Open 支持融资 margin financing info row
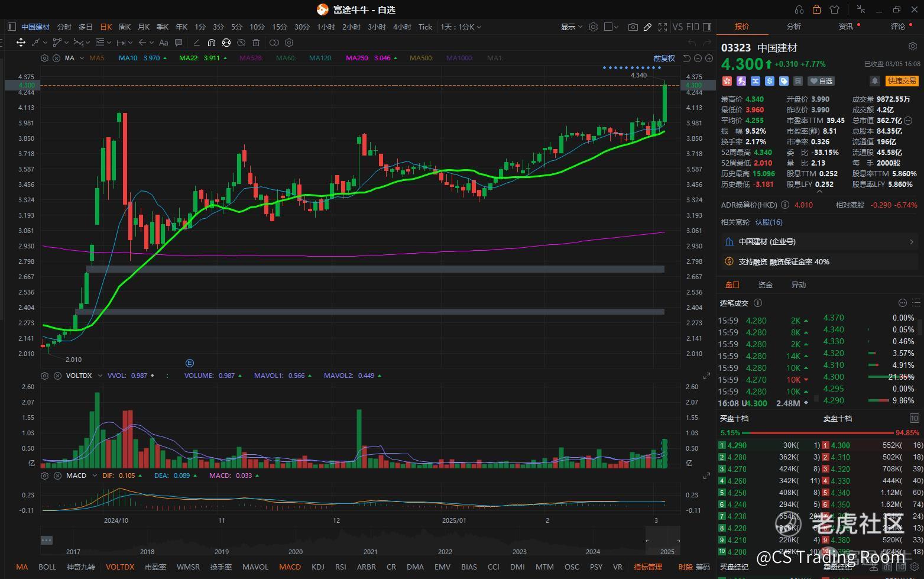The image size is (924, 579). pos(819,261)
